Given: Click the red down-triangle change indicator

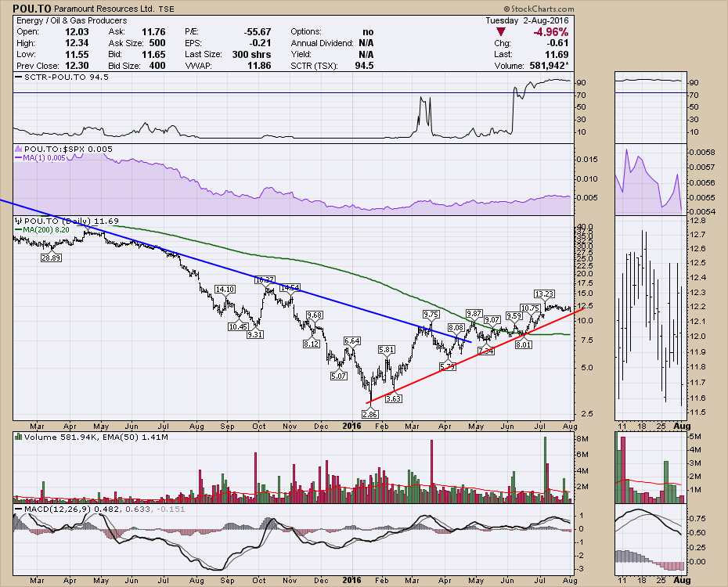Looking at the screenshot, I should [500, 32].
